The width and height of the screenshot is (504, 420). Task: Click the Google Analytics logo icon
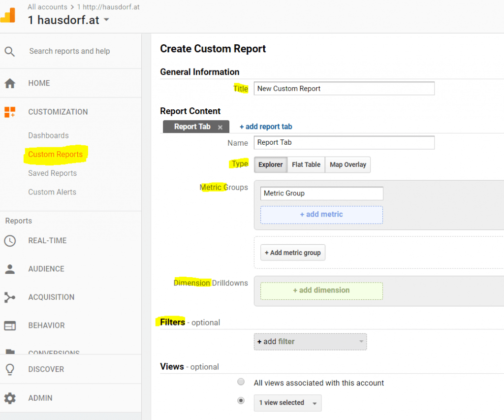pos(9,16)
